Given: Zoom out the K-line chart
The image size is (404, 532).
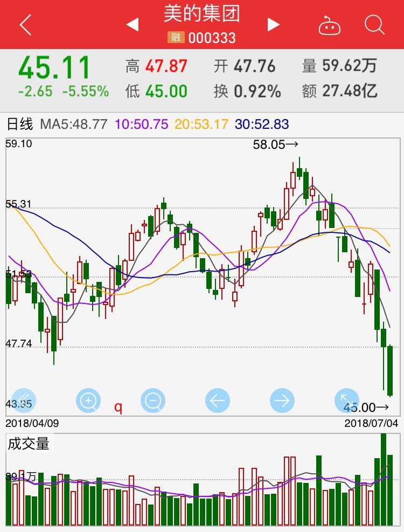Looking at the screenshot, I should click(153, 400).
